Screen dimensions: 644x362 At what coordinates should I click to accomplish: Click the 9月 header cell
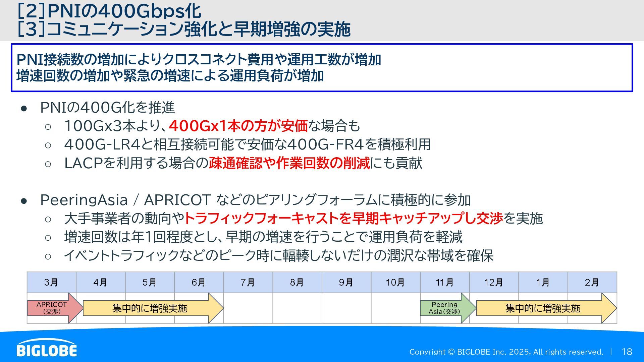click(x=346, y=283)
